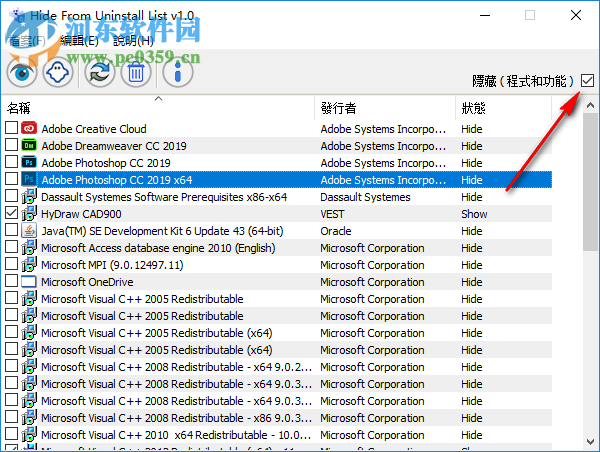The height and width of the screenshot is (452, 600).
Task: Click the Photoshop CC 2019 x64 icon
Action: (x=29, y=179)
